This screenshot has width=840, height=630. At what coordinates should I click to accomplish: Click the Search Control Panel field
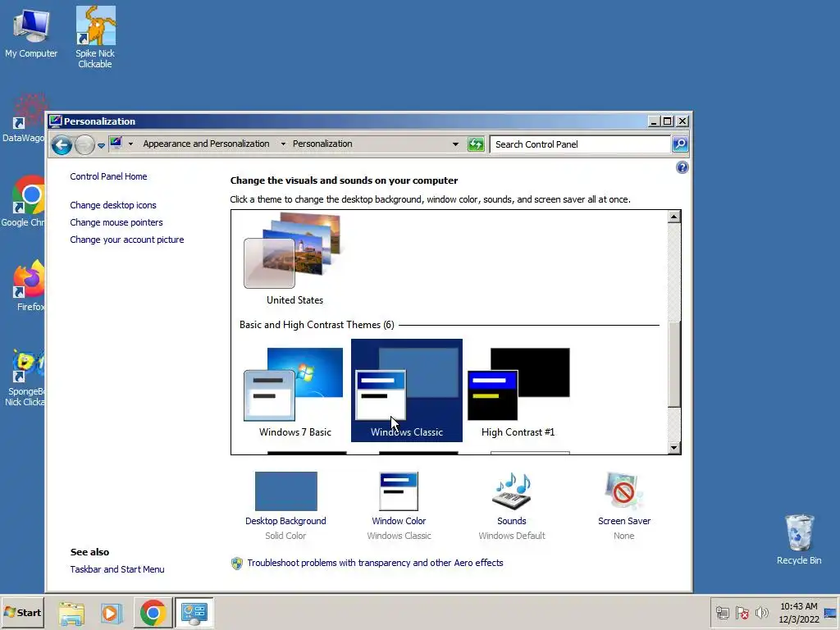(x=580, y=144)
